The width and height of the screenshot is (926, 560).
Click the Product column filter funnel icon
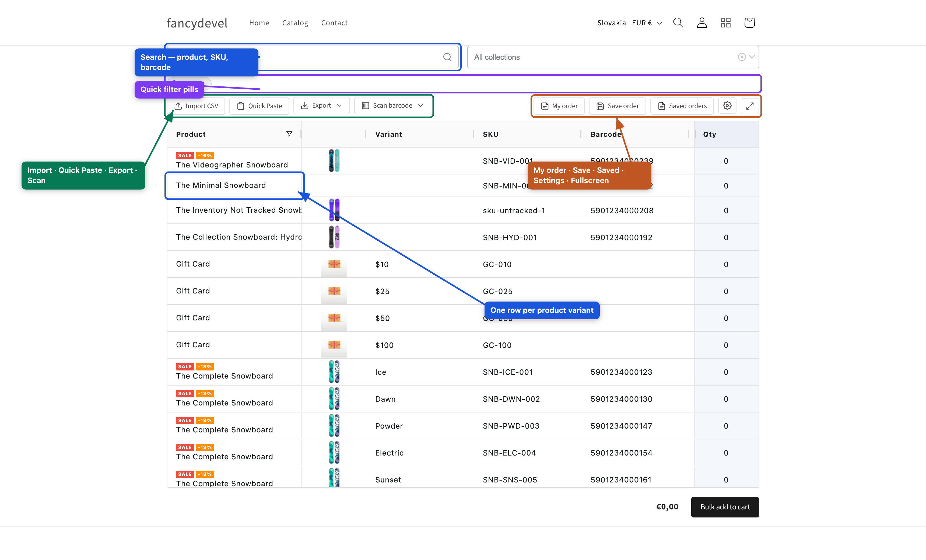289,134
